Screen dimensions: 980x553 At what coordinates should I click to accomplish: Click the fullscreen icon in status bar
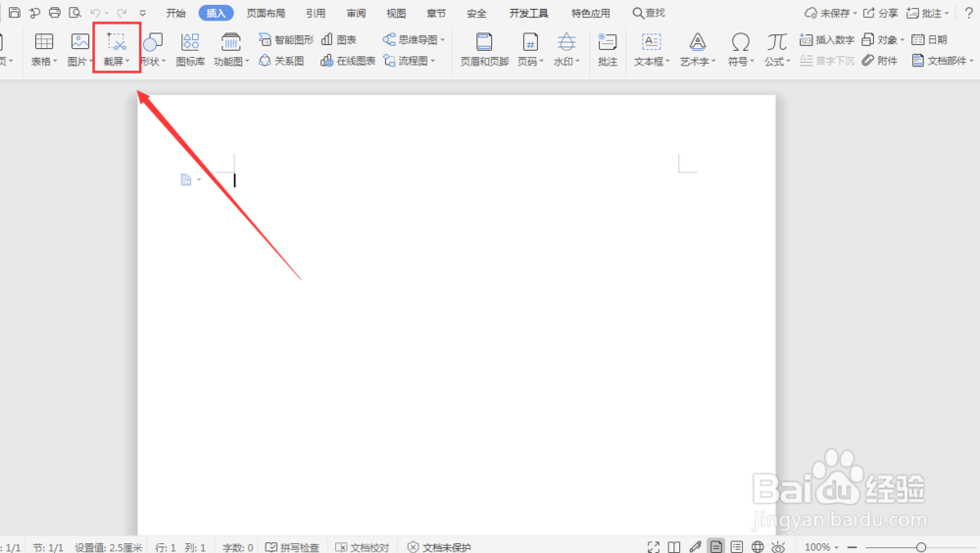point(653,547)
